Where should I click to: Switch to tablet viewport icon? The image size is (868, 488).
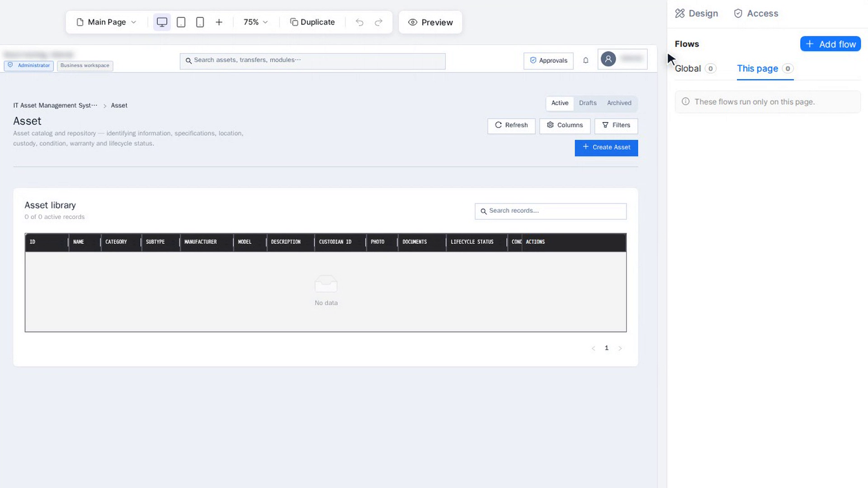[x=181, y=22]
